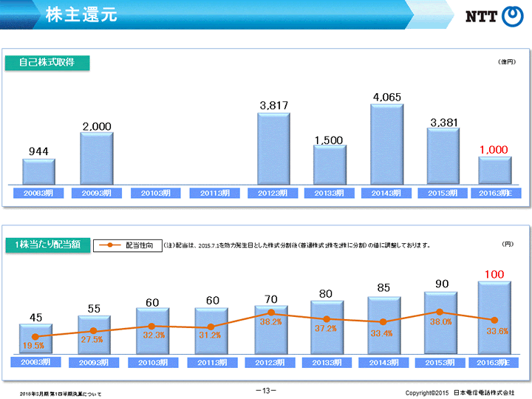Click the 31.2% payout ratio label

coord(210,335)
